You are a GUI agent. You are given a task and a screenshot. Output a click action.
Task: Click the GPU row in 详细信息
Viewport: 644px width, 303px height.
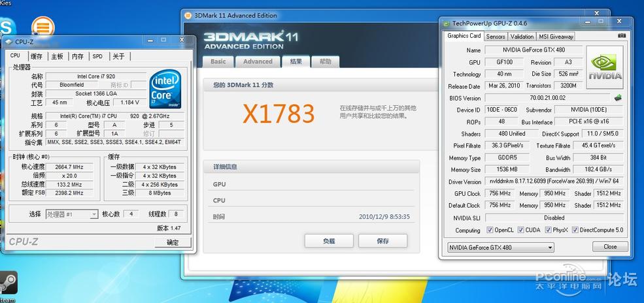coord(311,185)
